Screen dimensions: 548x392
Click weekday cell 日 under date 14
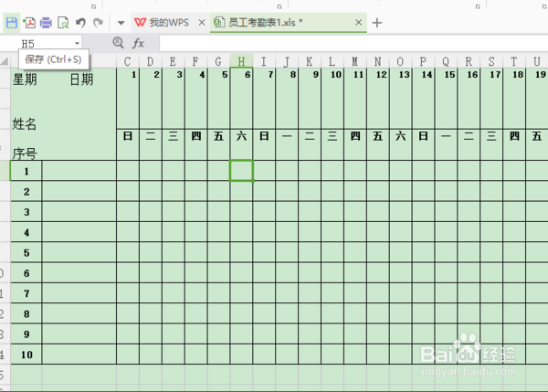coord(423,144)
